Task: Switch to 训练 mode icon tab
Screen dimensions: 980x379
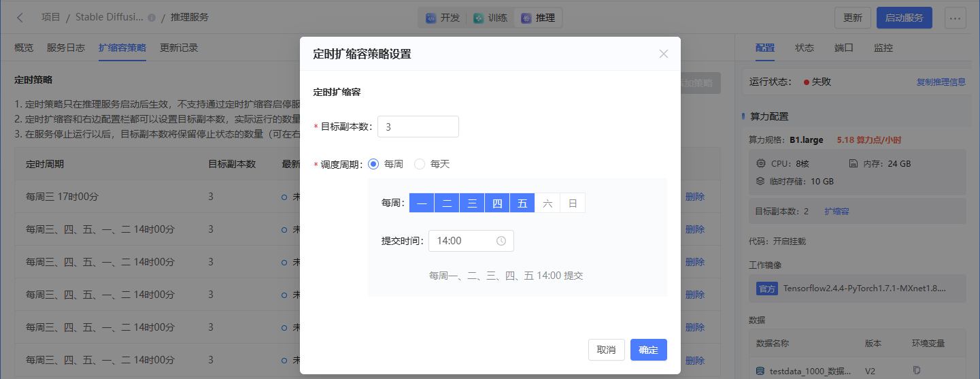Action: click(x=490, y=18)
